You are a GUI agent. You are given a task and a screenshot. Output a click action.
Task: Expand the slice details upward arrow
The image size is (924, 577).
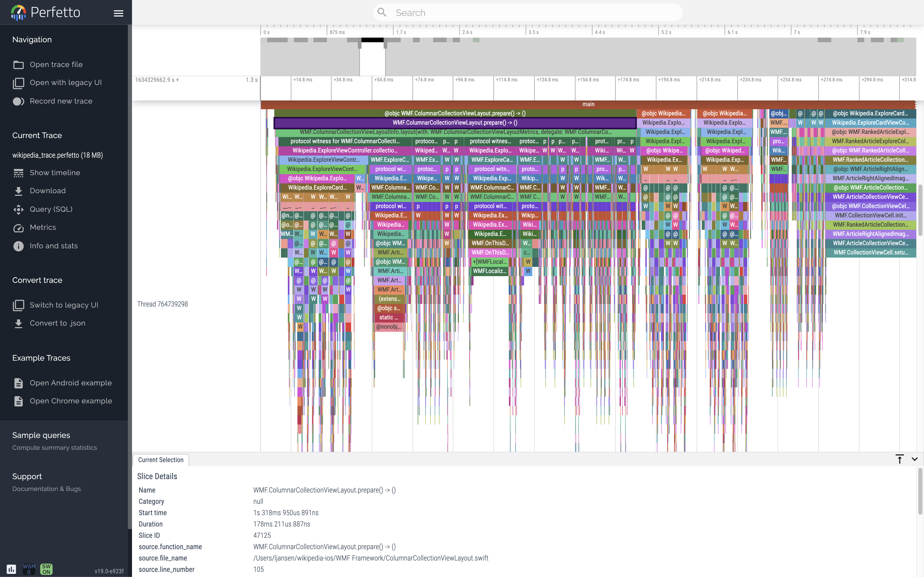click(x=900, y=459)
